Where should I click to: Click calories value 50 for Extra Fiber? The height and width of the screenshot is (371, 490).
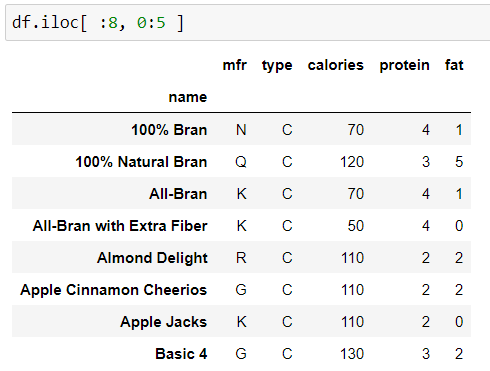pyautogui.click(x=356, y=226)
